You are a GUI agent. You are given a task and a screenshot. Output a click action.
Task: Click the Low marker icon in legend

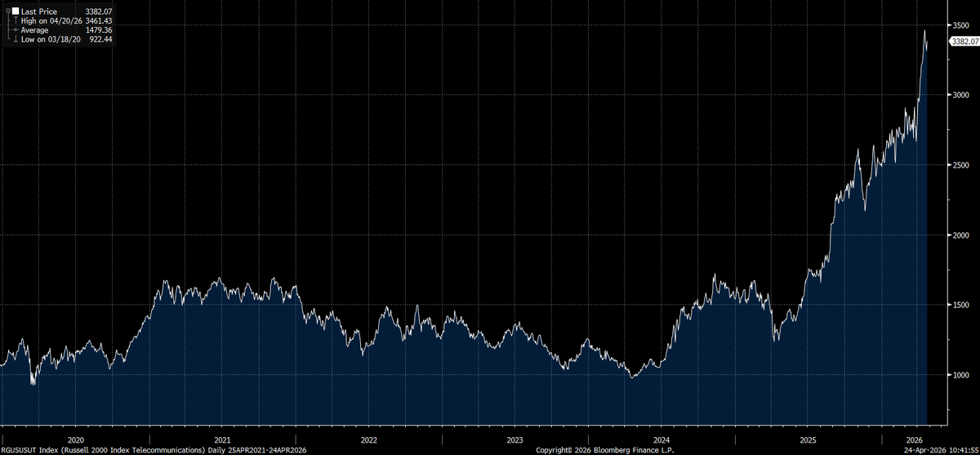tap(15, 39)
